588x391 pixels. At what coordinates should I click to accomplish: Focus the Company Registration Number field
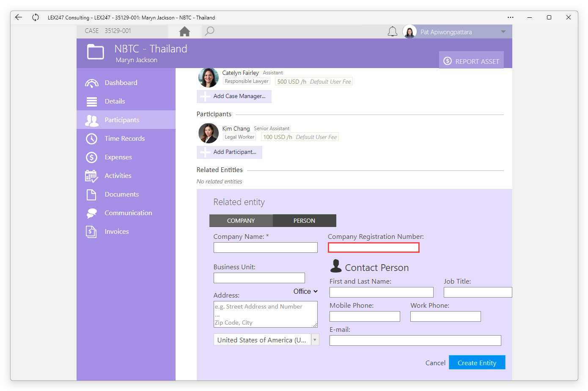click(374, 248)
